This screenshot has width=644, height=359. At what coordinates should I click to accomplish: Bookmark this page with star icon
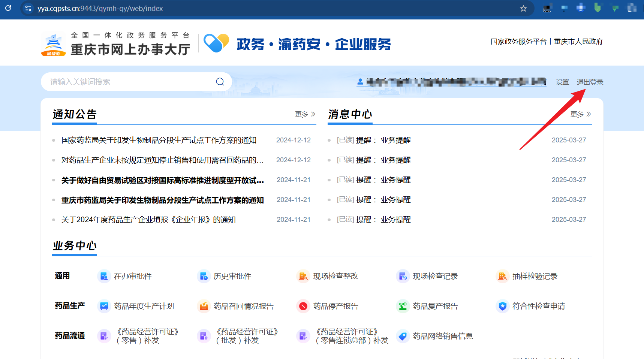click(523, 8)
